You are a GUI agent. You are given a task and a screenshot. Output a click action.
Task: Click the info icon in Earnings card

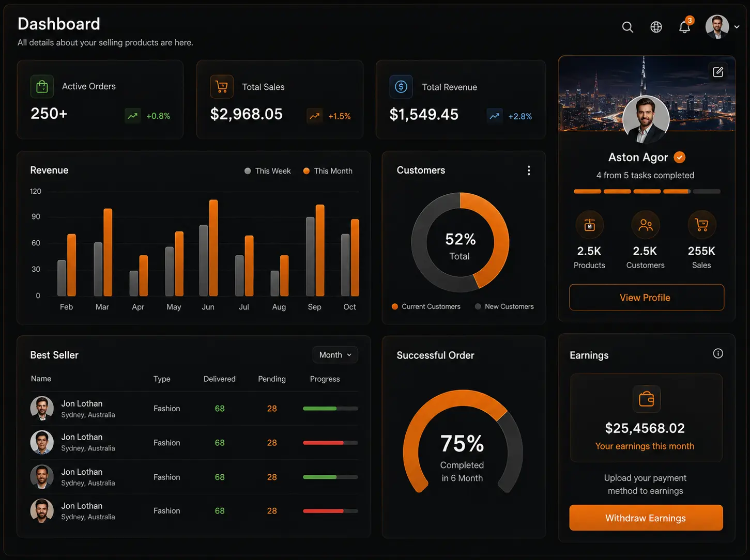point(718,353)
